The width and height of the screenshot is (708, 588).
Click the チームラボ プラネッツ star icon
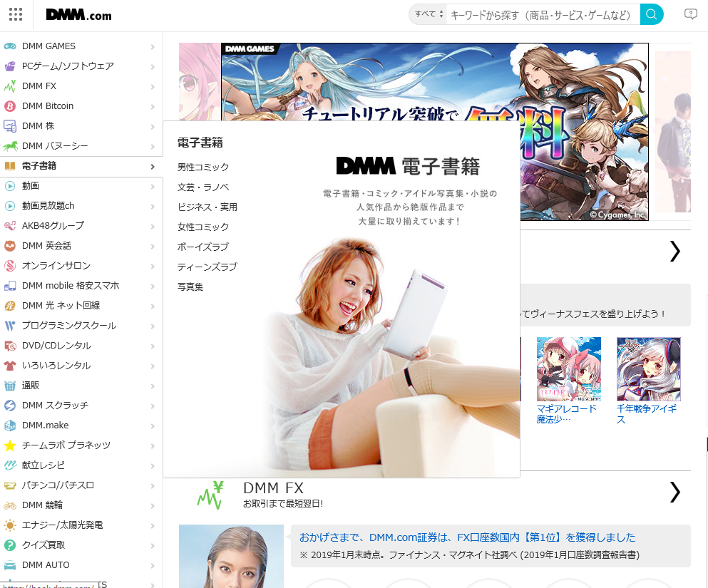[x=10, y=445]
